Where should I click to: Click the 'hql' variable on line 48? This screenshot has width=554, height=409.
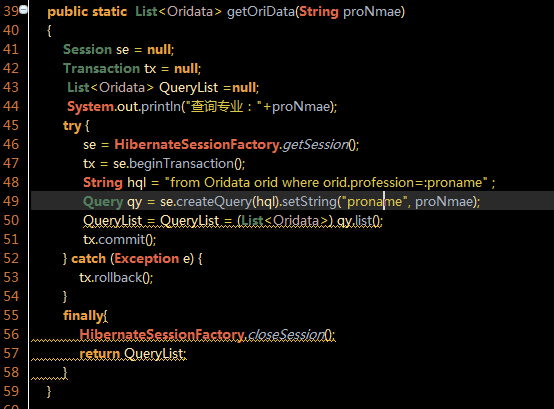tap(136, 183)
